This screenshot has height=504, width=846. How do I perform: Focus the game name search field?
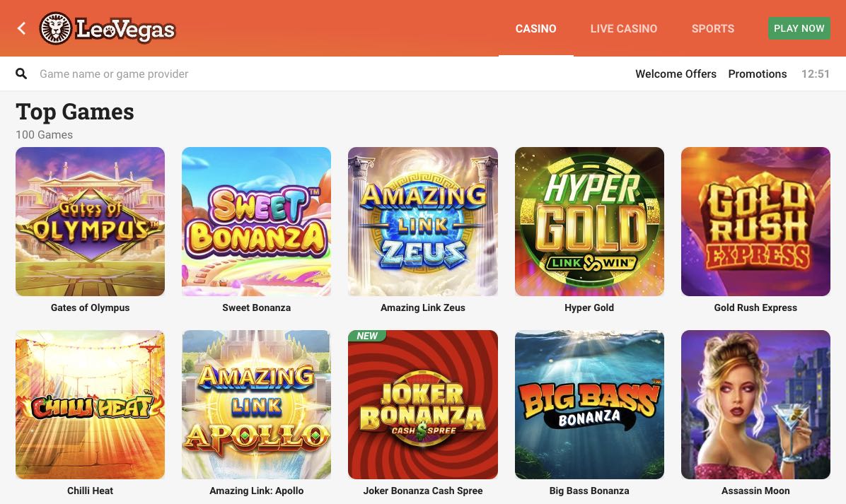(x=324, y=74)
